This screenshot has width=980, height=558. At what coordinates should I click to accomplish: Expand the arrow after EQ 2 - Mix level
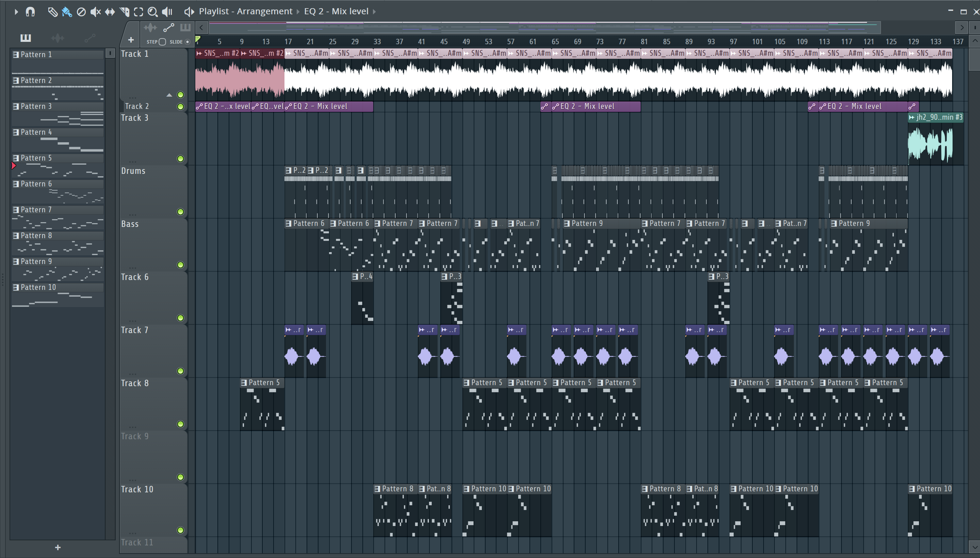coord(374,12)
